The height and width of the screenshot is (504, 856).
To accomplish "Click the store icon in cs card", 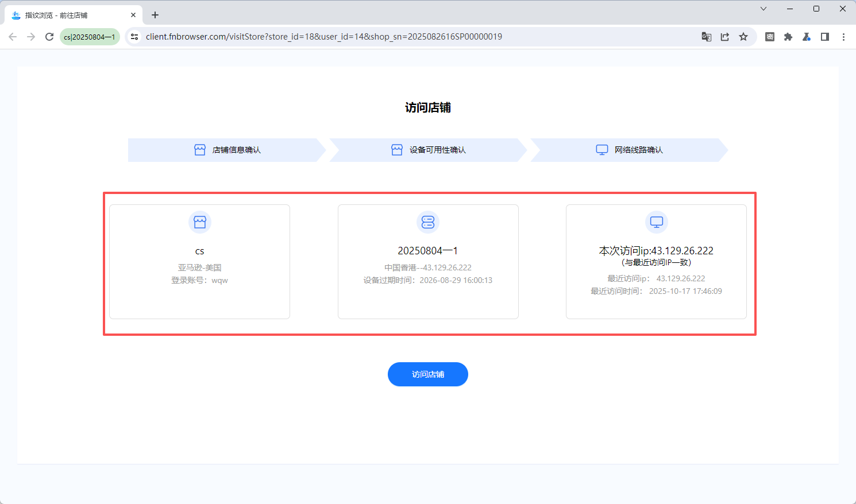I will 200,222.
